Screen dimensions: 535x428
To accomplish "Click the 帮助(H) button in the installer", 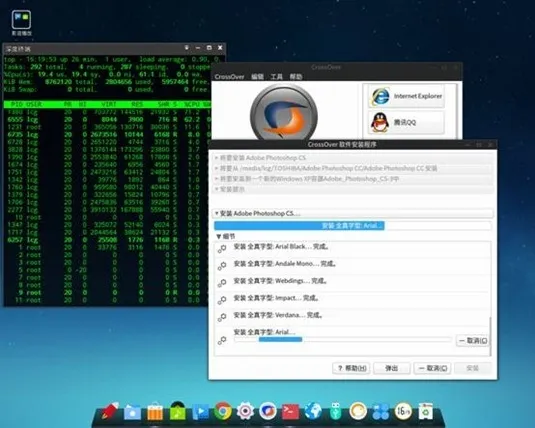I will tap(351, 368).
